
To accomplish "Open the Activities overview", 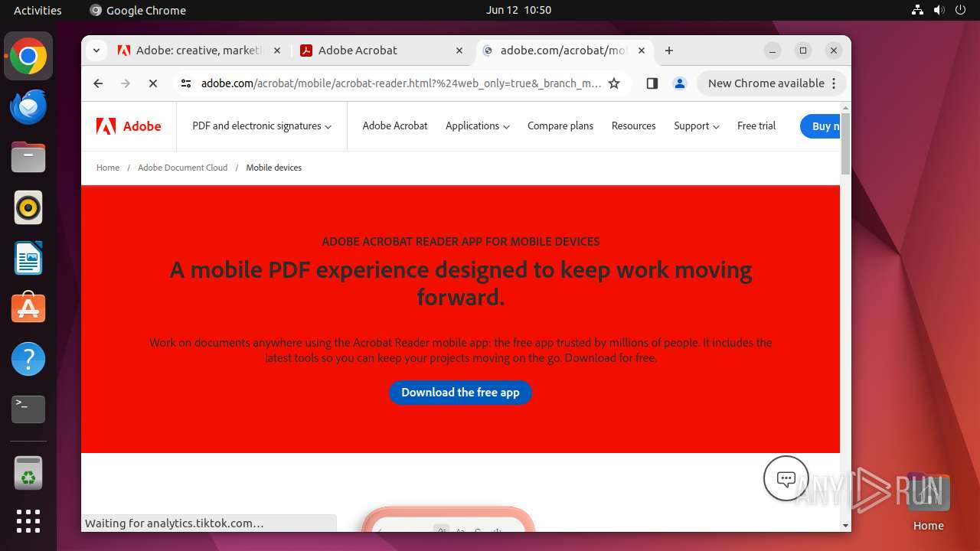I will tap(38, 10).
